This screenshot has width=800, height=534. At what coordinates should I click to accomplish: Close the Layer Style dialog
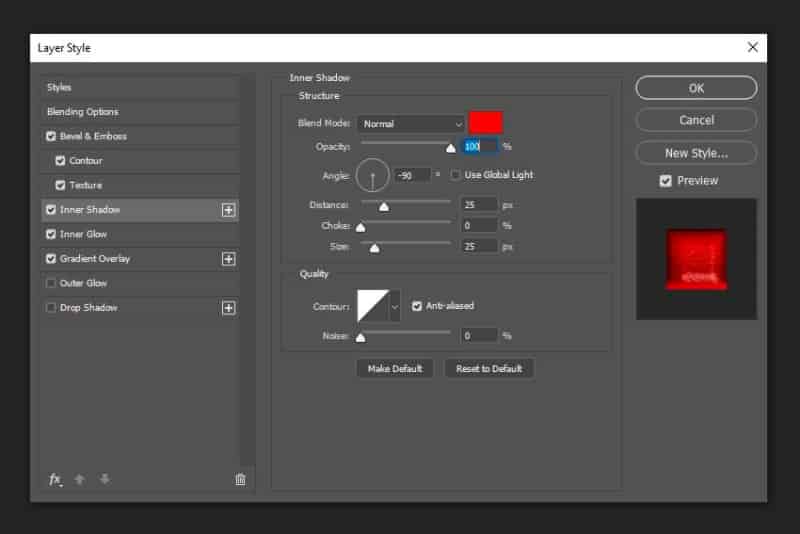[753, 47]
